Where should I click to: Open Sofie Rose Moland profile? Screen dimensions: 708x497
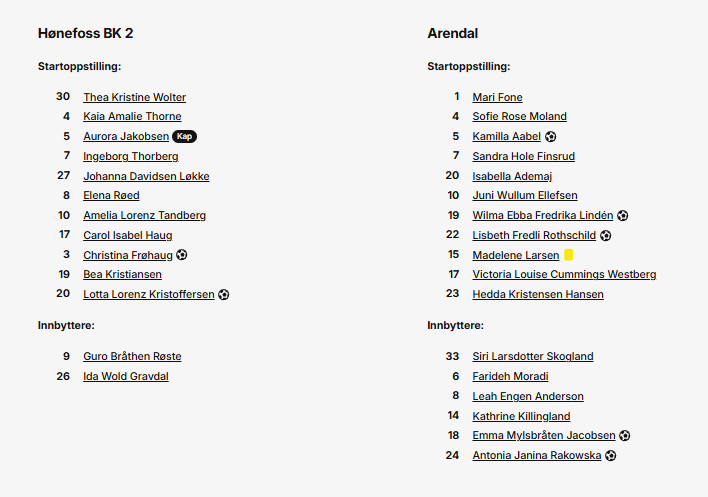(x=519, y=117)
